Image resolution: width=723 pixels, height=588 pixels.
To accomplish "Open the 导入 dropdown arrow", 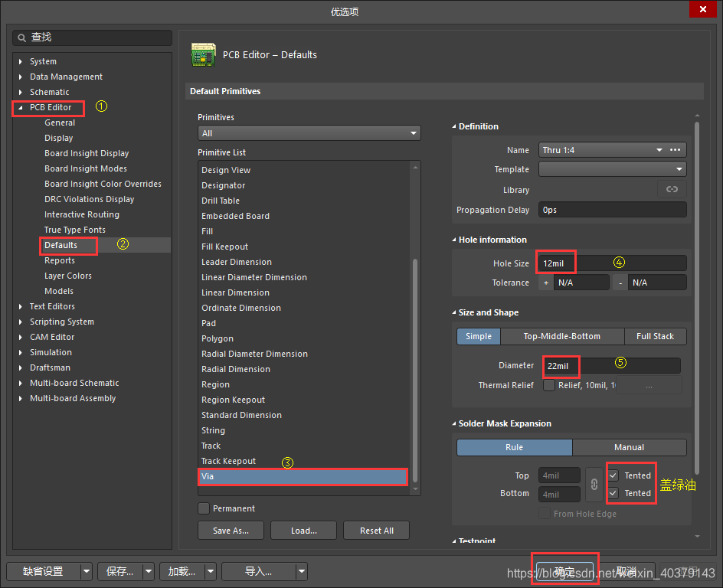I will click(x=302, y=571).
